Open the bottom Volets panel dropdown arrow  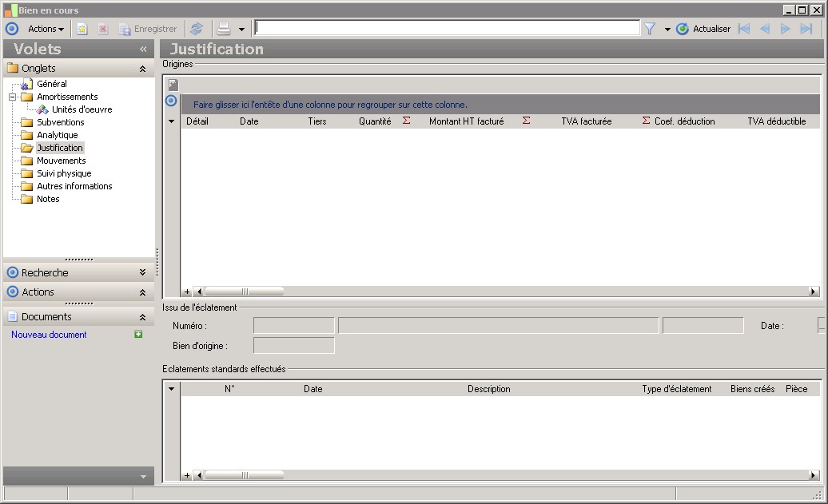tap(143, 477)
